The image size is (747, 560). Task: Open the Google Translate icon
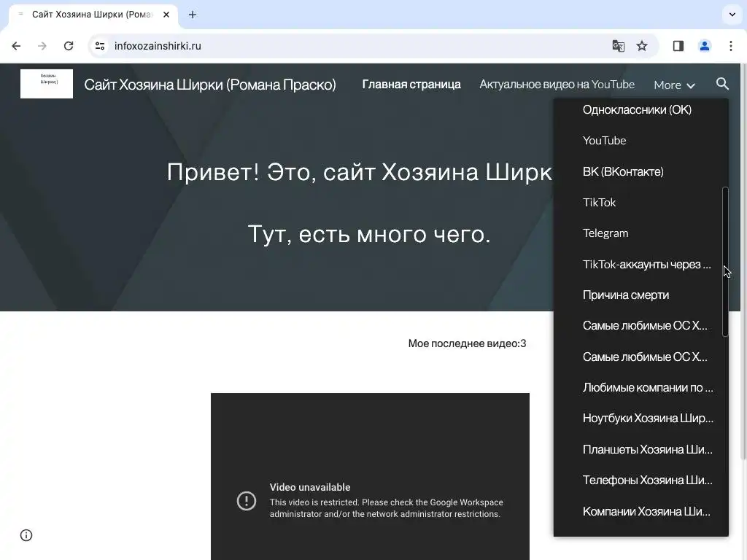[619, 46]
